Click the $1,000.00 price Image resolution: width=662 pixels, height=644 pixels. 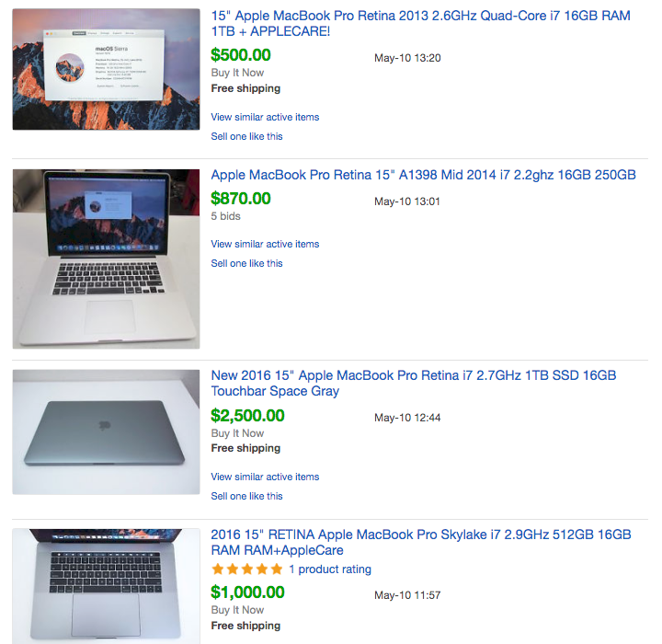click(x=247, y=592)
